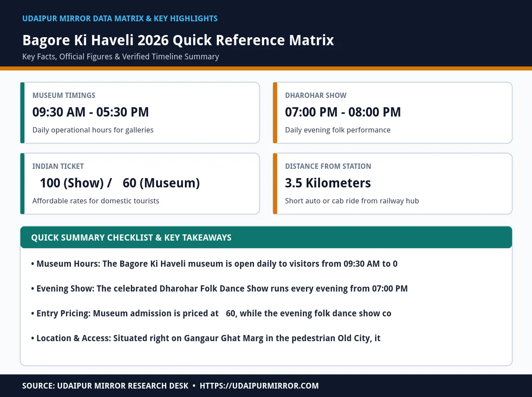Click 'SOURCE: UDAIPUR MIRROR RESEARCH DESK' footer text
Image resolution: width=532 pixels, height=397 pixels.
[106, 386]
